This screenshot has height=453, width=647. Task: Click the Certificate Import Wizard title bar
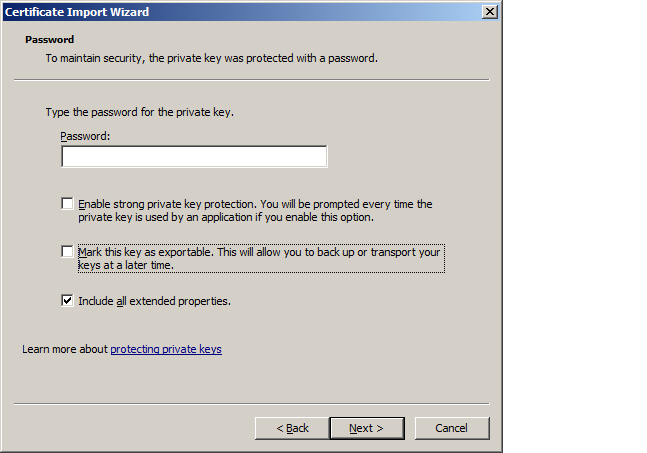(x=200, y=11)
